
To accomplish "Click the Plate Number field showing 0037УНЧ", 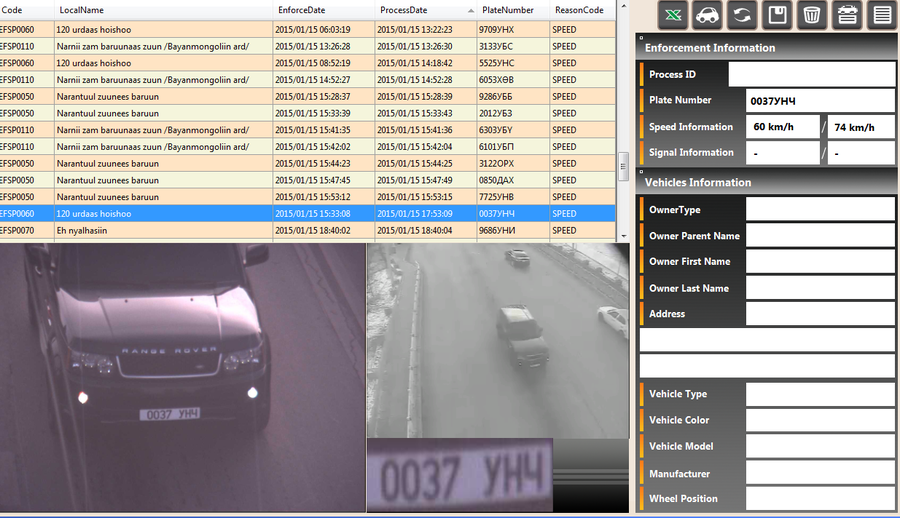I will pyautogui.click(x=820, y=101).
